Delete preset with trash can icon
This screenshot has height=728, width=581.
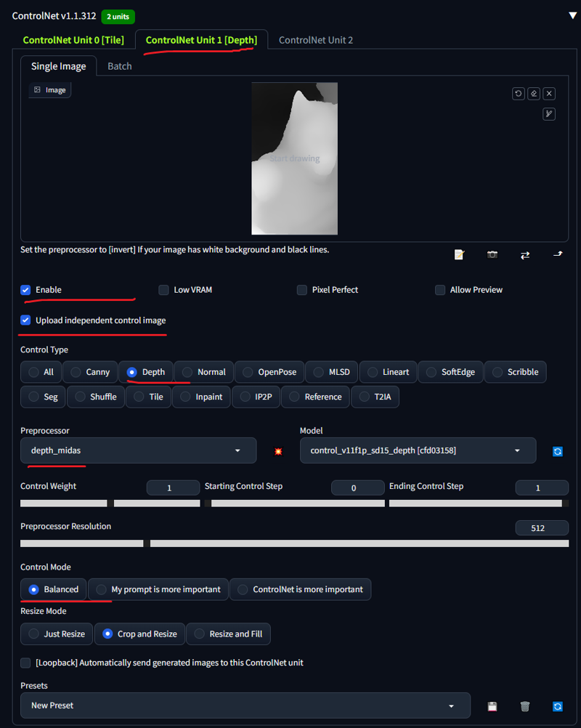[525, 706]
